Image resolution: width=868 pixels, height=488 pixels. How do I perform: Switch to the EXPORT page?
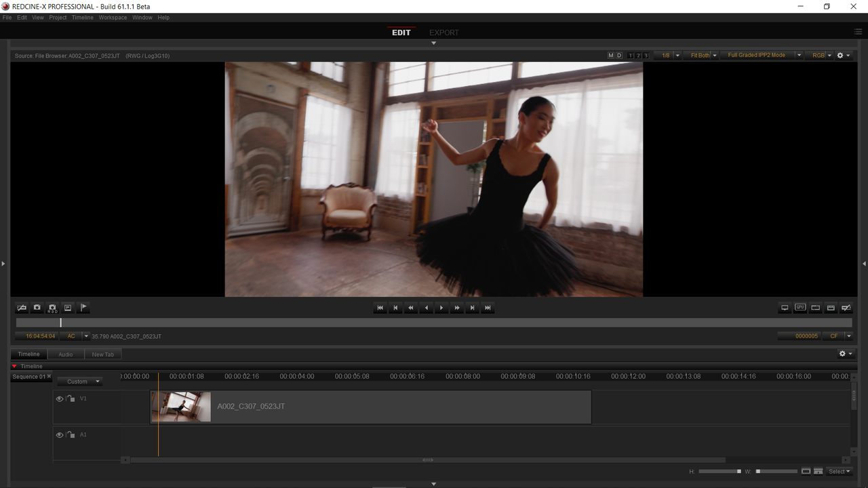[x=444, y=33]
